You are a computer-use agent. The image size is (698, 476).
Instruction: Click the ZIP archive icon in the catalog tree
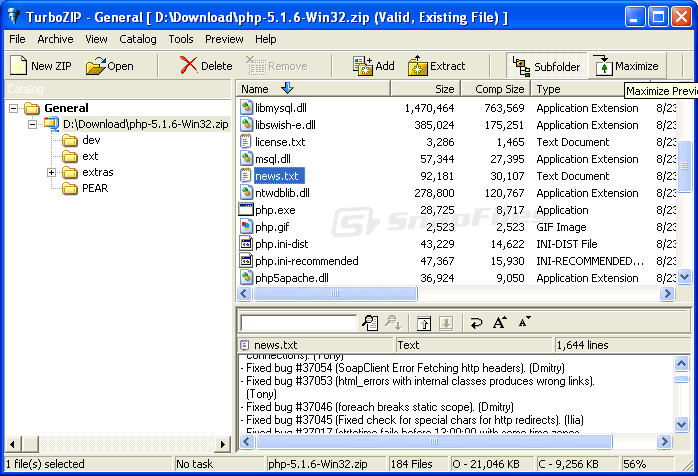52,124
